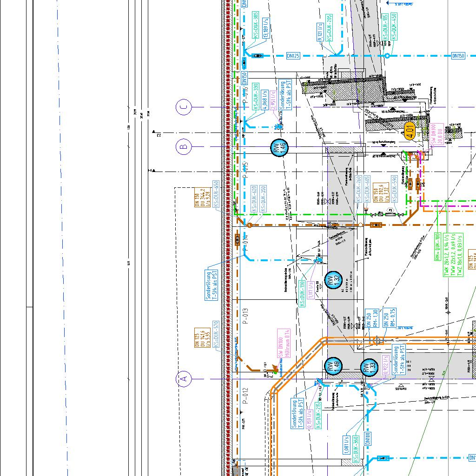This screenshot has width=476, height=476.
Task: Click the orange 4.01 tag
Action: 410,132
